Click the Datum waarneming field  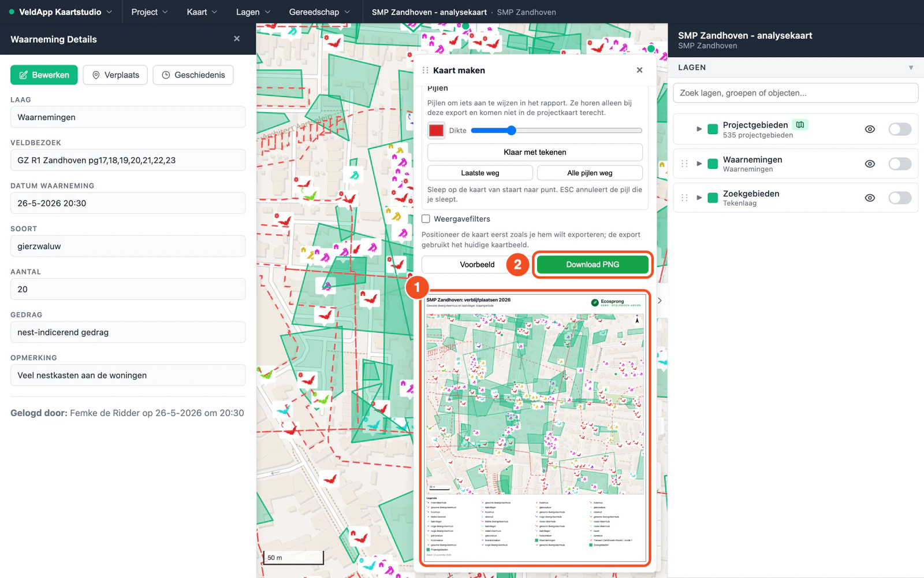tap(128, 203)
